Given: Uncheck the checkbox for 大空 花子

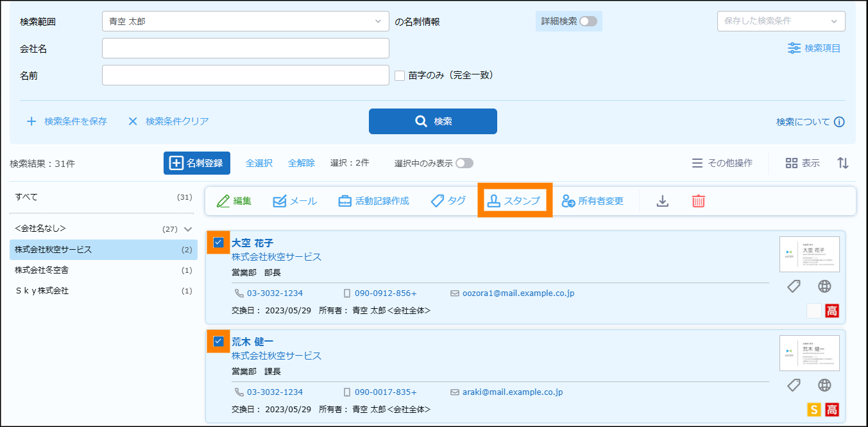Looking at the screenshot, I should tap(218, 242).
